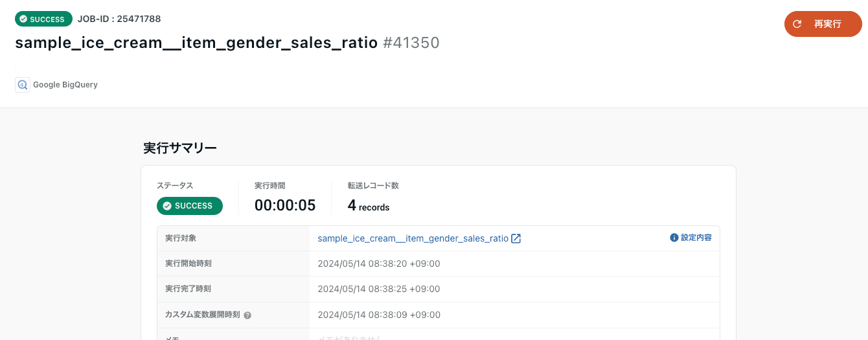Viewport: 868px width, 340px height.
Task: Select the 実行完了時刻 timestamp value
Action: point(379,289)
